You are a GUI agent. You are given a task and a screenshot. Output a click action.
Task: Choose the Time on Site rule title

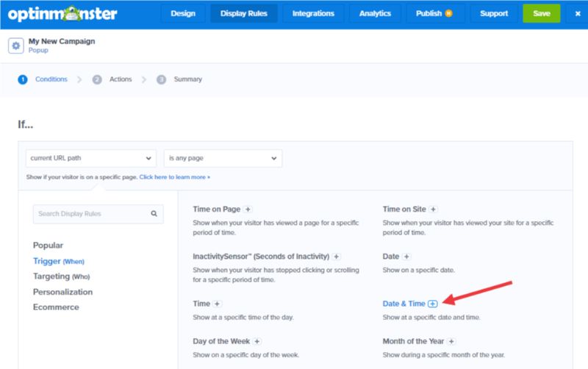click(404, 209)
